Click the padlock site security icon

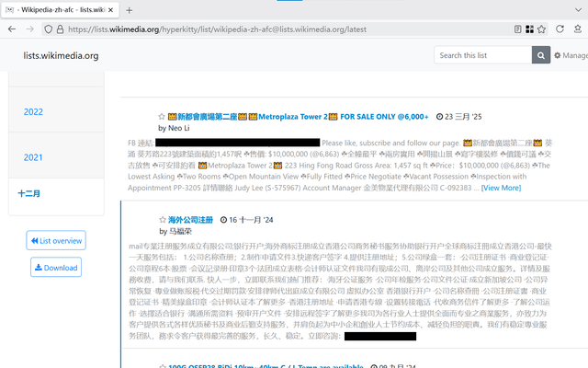tap(60, 29)
